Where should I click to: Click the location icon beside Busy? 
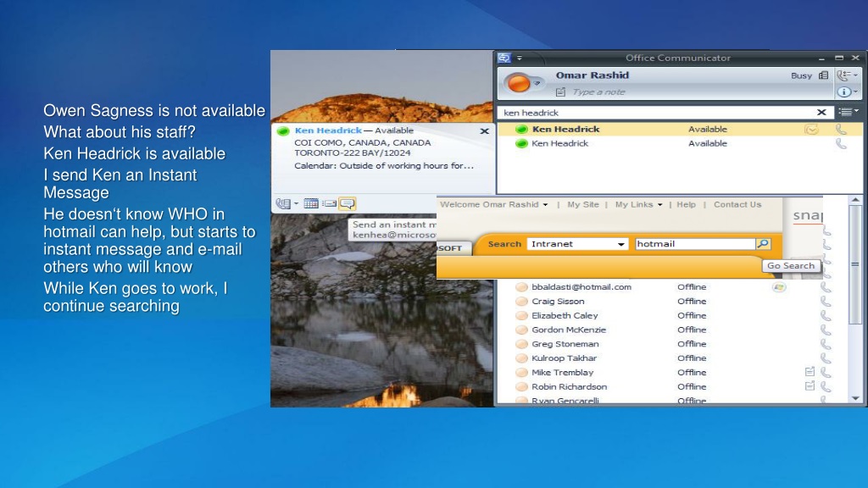824,75
